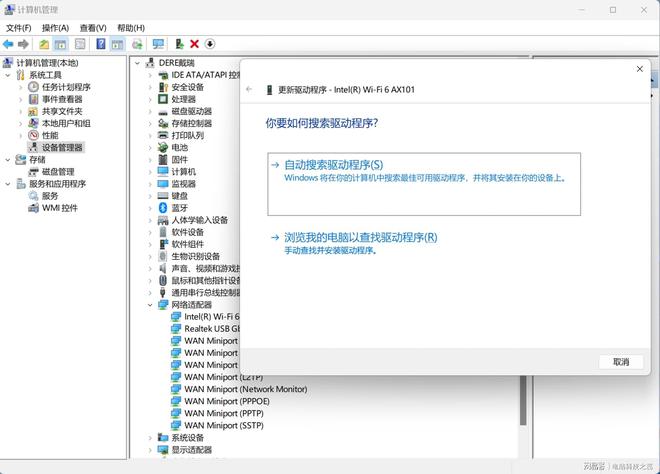Click the Up one level folder icon
The width and height of the screenshot is (660, 474).
pyautogui.click(x=44, y=44)
